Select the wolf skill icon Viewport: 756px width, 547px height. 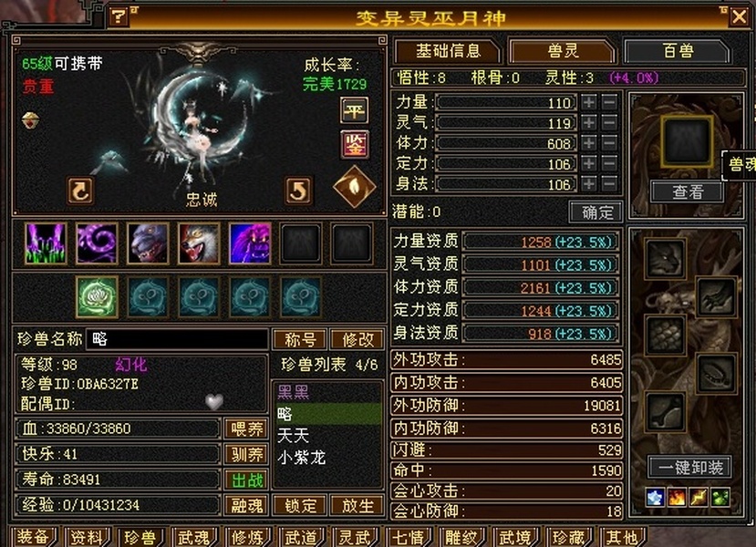point(199,243)
